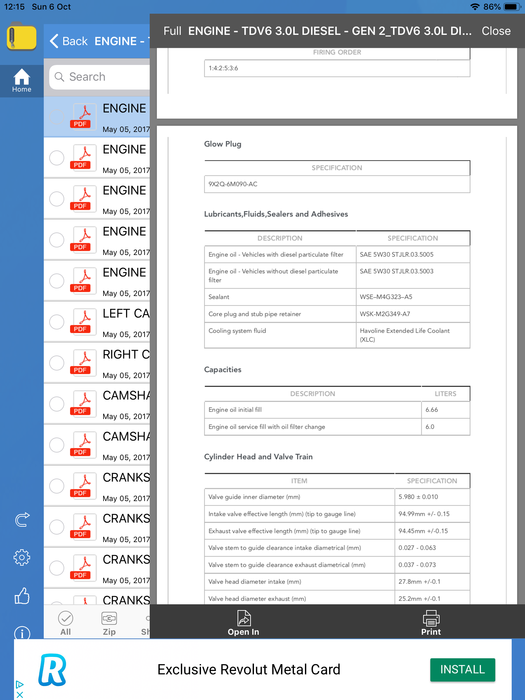This screenshot has width=525, height=700.
Task: Tap the firing order 1:4:2:5:3:6 cell
Action: 337,68
